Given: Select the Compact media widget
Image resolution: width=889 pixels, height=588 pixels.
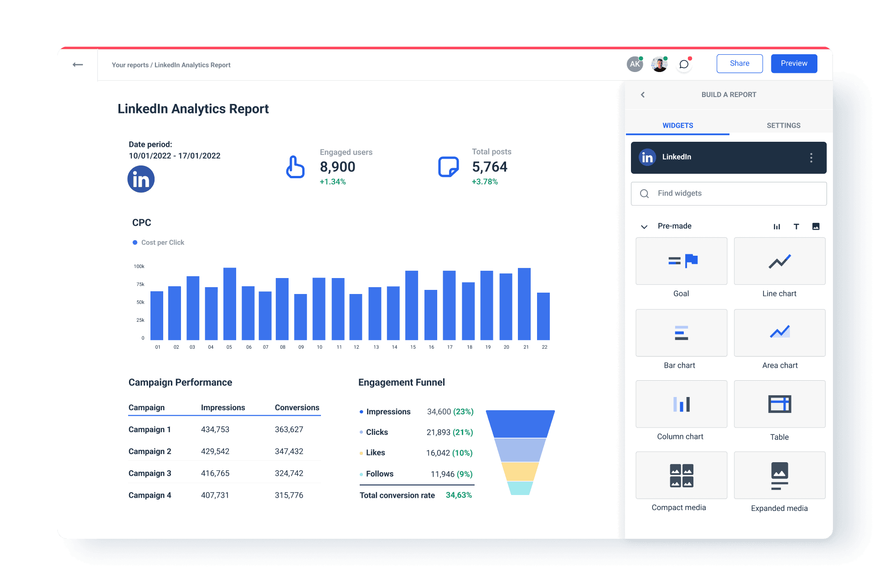Looking at the screenshot, I should 681,475.
